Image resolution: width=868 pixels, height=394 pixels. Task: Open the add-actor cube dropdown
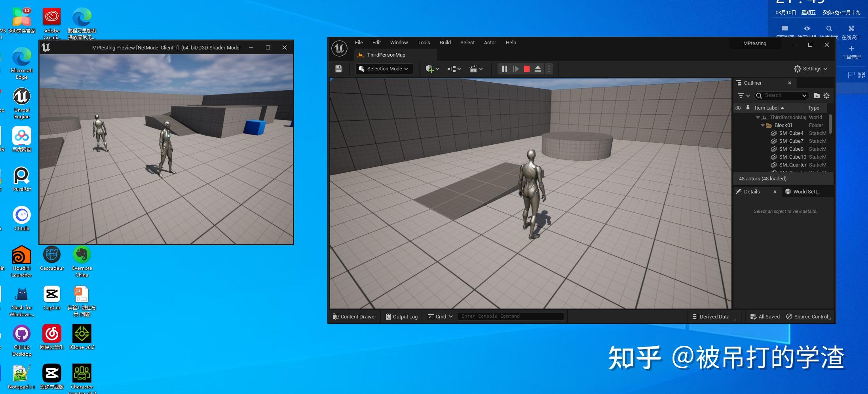432,69
